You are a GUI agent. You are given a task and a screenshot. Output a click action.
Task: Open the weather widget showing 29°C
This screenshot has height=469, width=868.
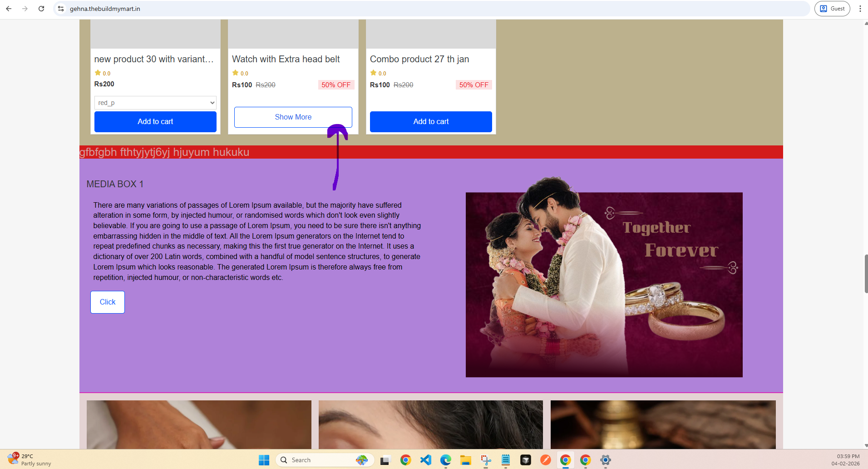click(x=29, y=460)
